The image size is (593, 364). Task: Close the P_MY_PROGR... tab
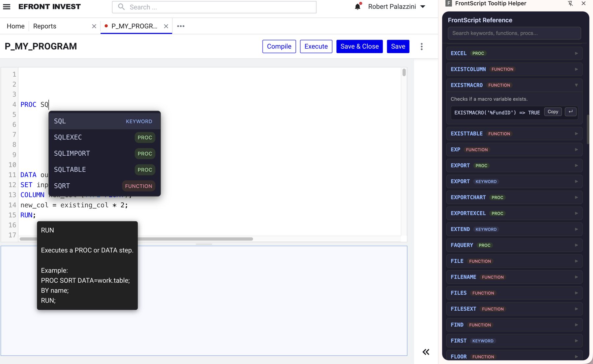(166, 26)
